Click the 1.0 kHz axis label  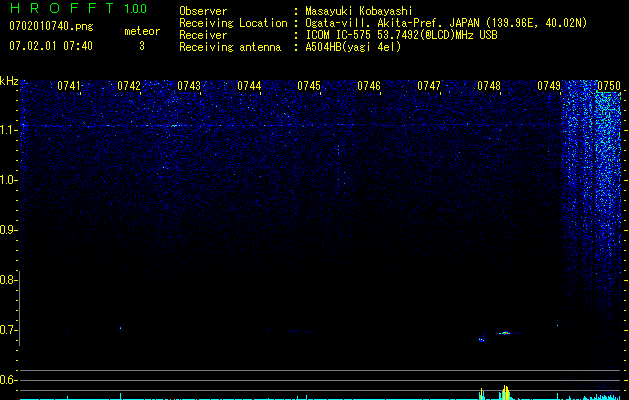click(x=8, y=180)
